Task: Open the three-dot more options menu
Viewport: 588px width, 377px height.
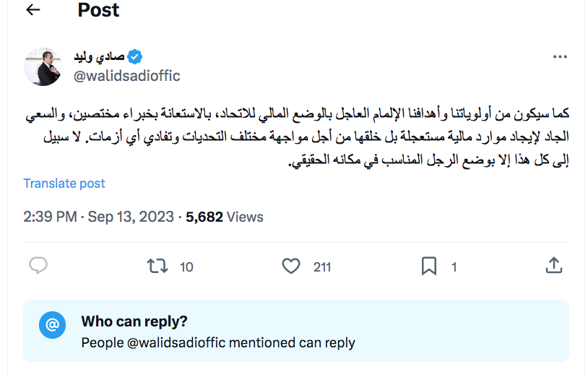Action: coord(560,57)
